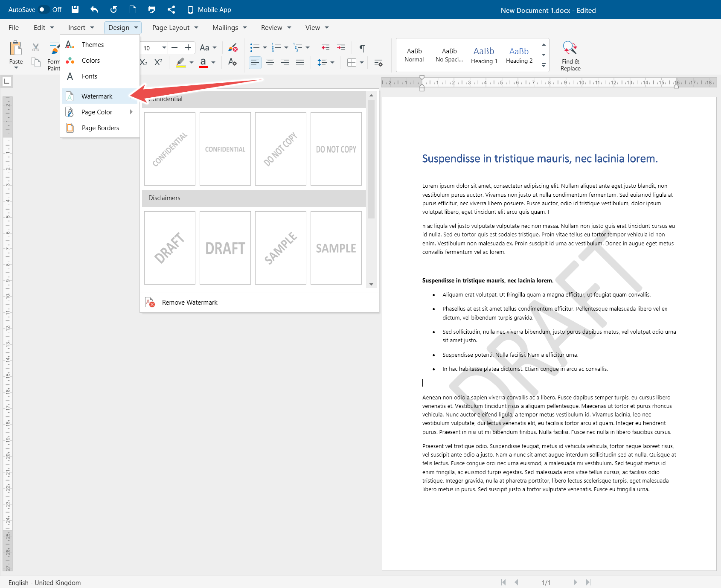
Task: Select Page Borders from Design menu
Action: (100, 128)
